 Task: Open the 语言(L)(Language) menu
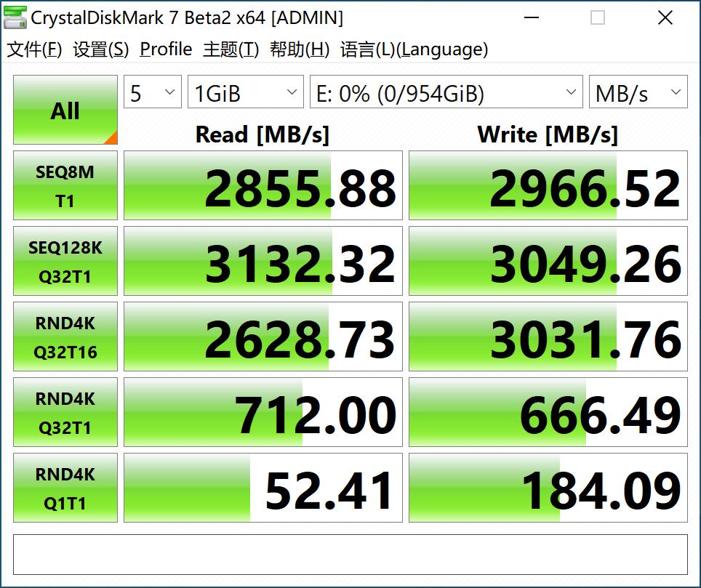[x=414, y=49]
